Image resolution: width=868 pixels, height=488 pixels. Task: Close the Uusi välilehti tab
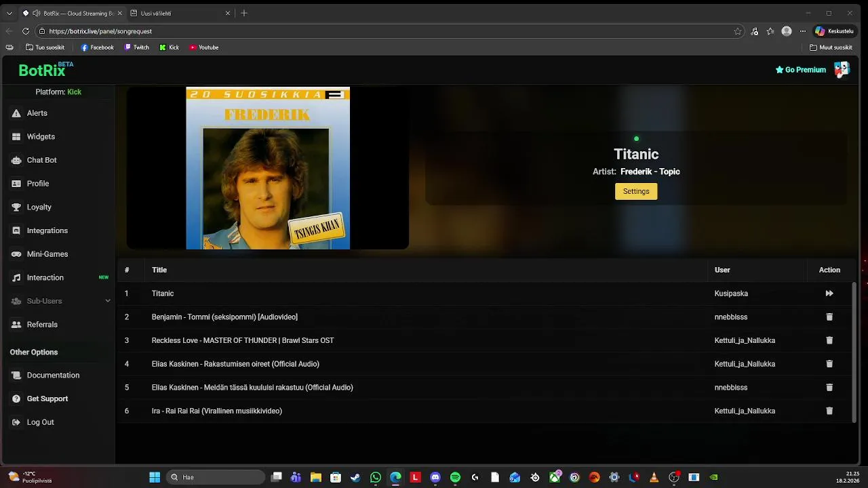pyautogui.click(x=228, y=13)
